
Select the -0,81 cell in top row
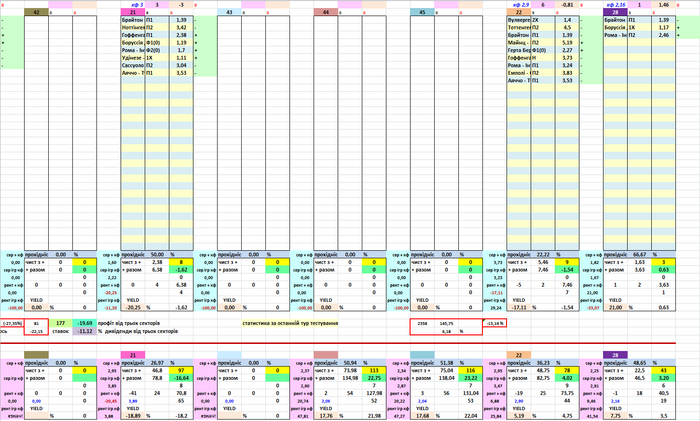click(x=567, y=4)
